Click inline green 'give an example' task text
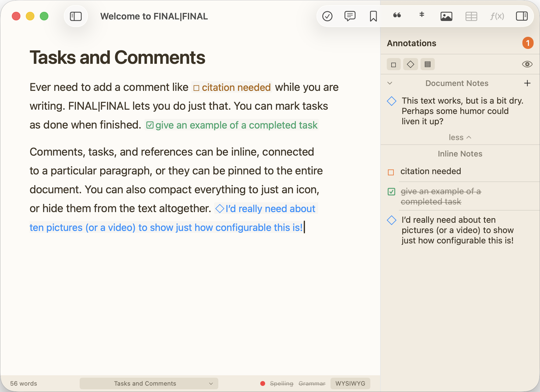Viewport: 540px width, 392px height. [236, 125]
